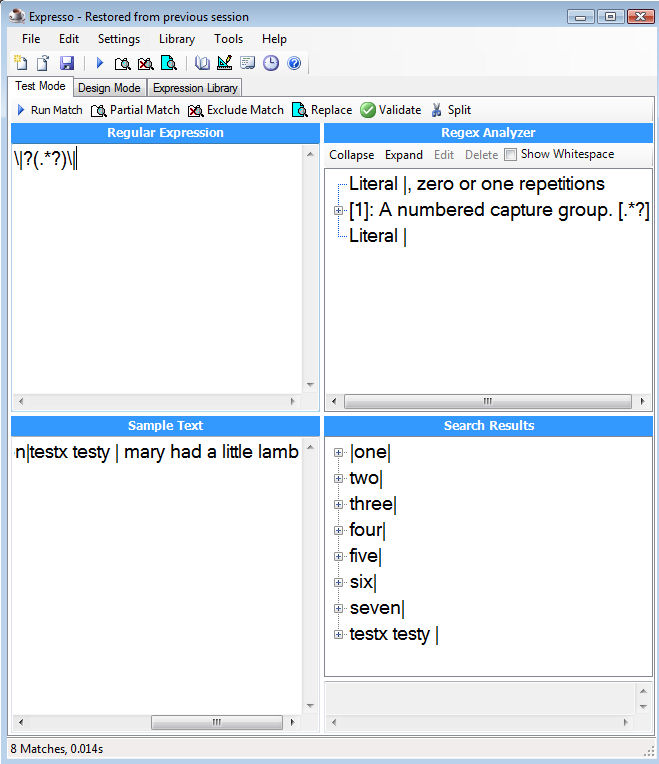
Task: Click the New Project toolbar icon
Action: click(x=20, y=63)
